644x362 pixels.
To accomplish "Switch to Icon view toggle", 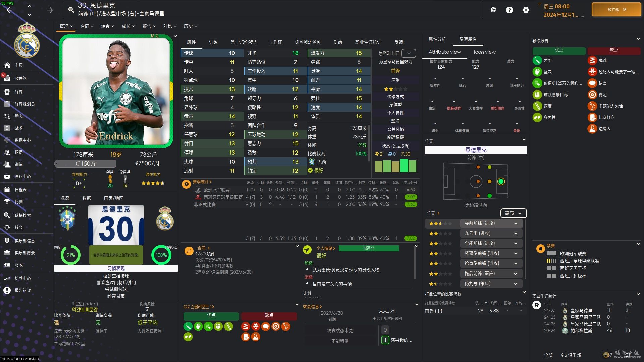I will tap(484, 52).
